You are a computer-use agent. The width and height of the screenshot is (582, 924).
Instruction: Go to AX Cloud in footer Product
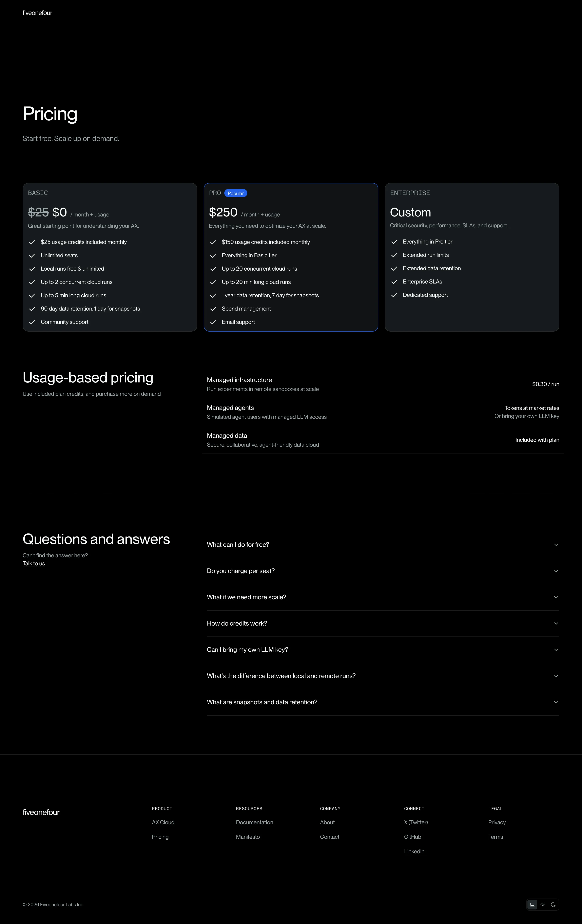pyautogui.click(x=163, y=822)
